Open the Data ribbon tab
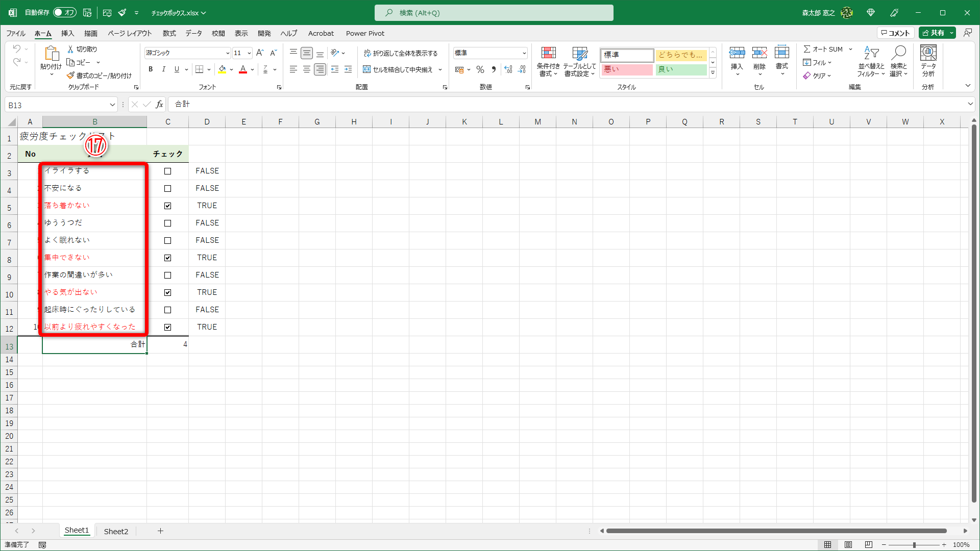The height and width of the screenshot is (551, 980). click(x=193, y=34)
